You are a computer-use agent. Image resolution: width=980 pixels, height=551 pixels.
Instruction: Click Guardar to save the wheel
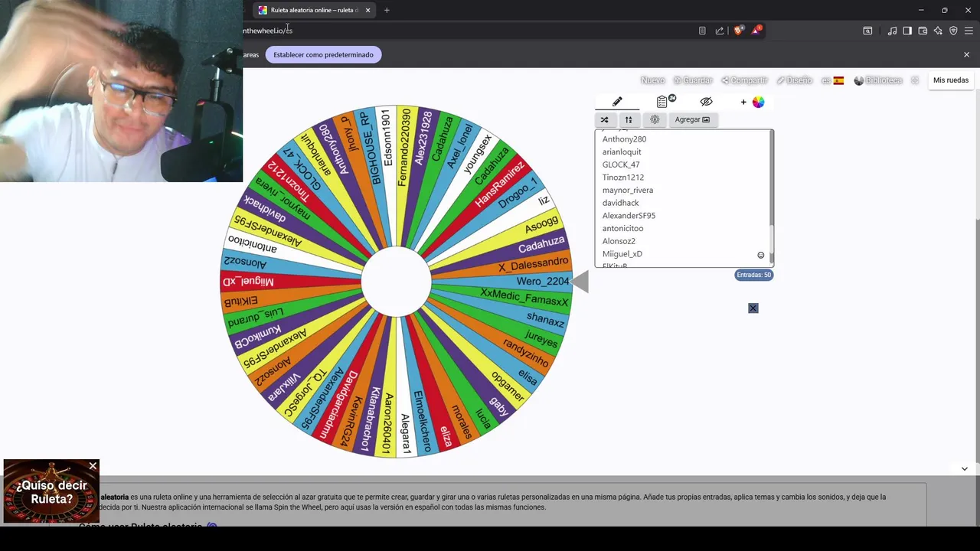coord(693,80)
